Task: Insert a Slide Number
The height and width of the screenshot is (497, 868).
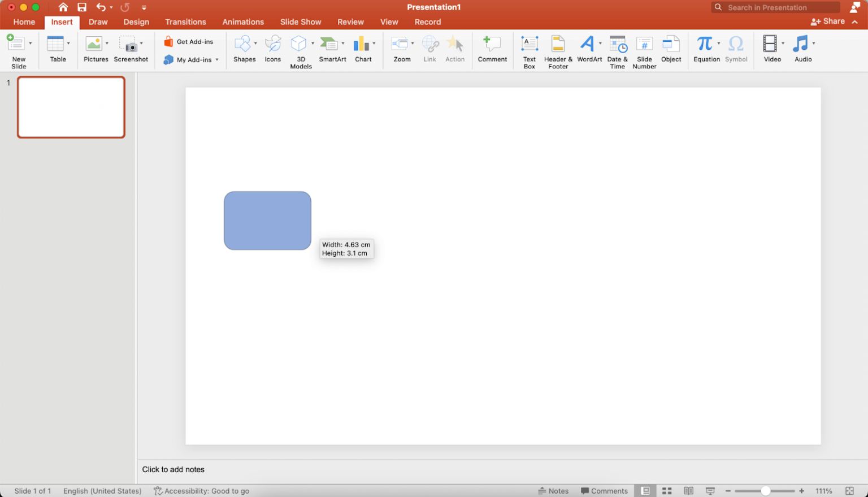Action: [644, 50]
